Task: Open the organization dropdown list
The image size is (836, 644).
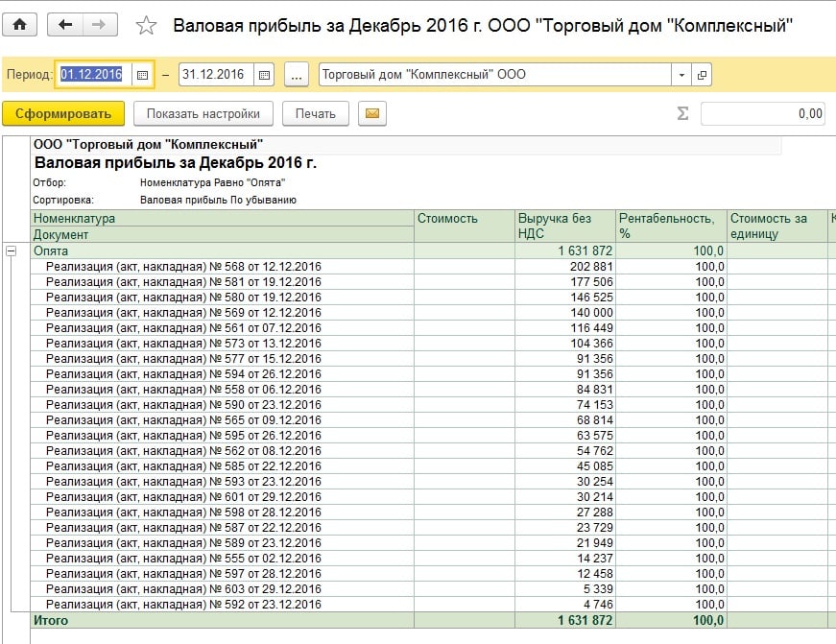Action: pos(681,75)
